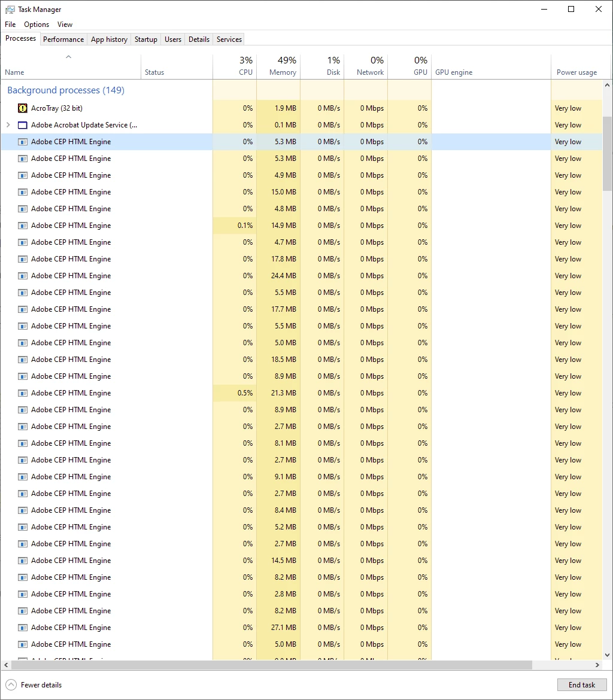
Task: Expand the Adobe Acrobat Update Service entry
Action: [8, 125]
